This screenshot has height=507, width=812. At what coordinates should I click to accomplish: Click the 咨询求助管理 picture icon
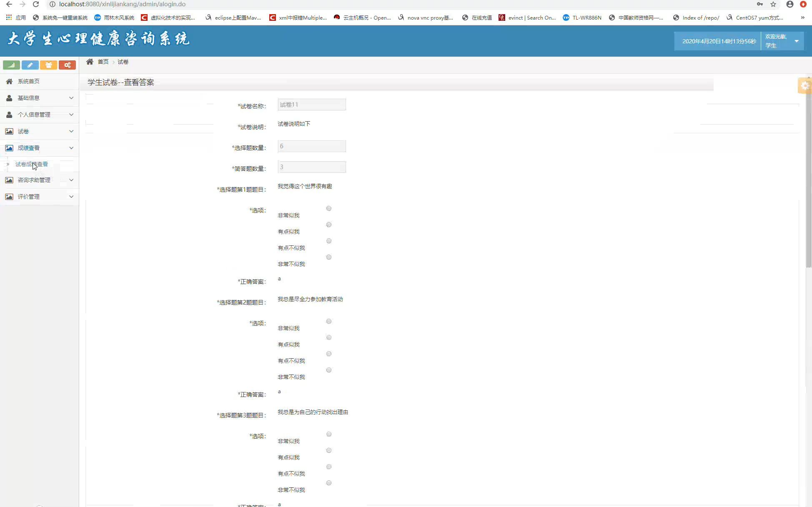(9, 180)
